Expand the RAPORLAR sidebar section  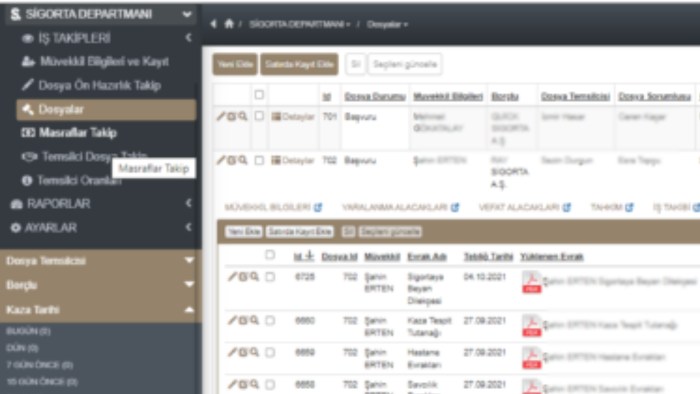(100, 204)
